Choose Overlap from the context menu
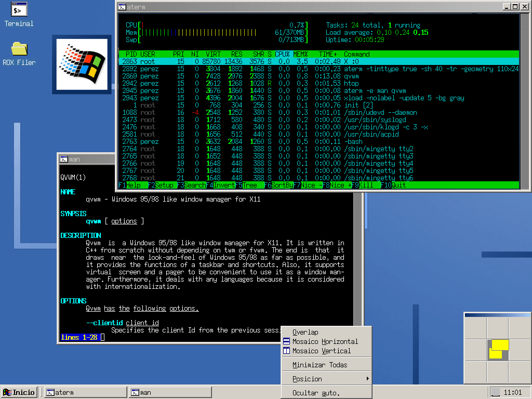 (x=326, y=332)
